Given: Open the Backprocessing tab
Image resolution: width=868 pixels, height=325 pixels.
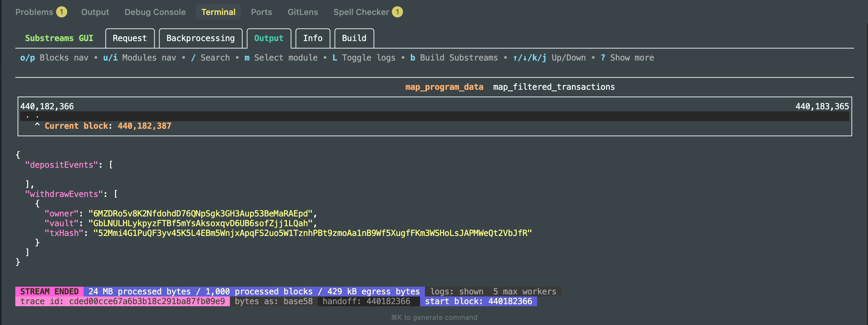Looking at the screenshot, I should (200, 38).
